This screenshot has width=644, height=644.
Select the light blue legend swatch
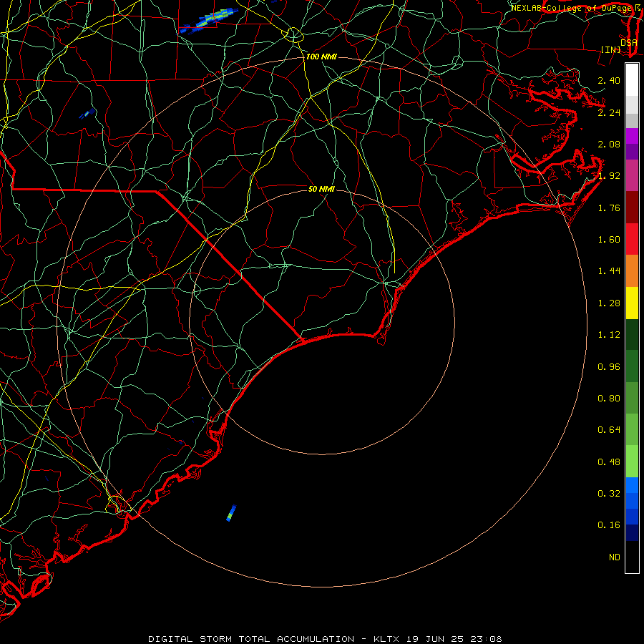[632, 485]
